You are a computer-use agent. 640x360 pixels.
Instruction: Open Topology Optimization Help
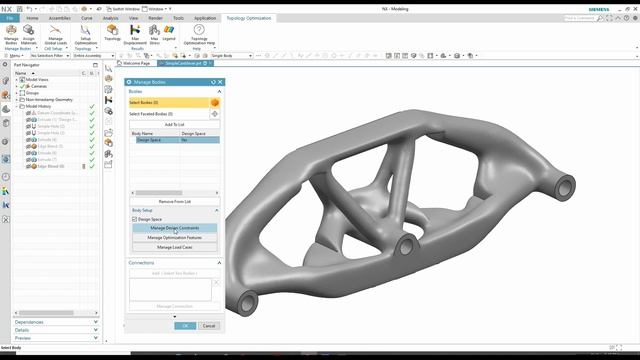[199, 34]
